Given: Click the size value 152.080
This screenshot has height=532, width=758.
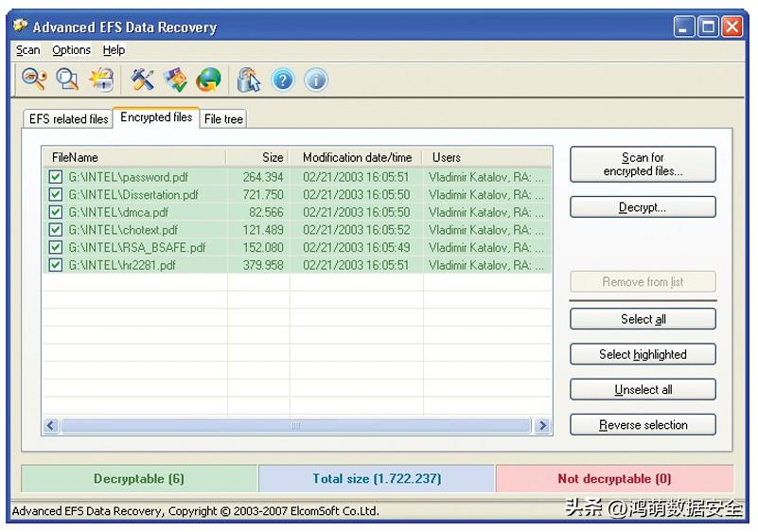Looking at the screenshot, I should (263, 247).
